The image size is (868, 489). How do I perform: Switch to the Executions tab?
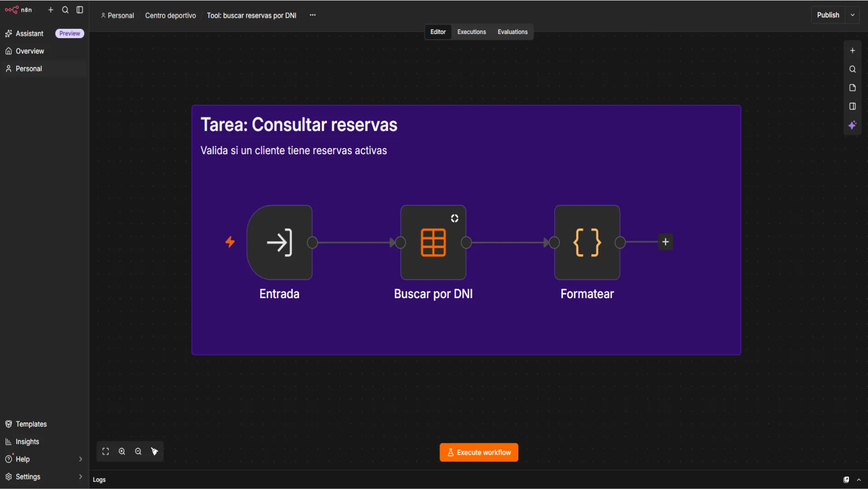tap(472, 32)
